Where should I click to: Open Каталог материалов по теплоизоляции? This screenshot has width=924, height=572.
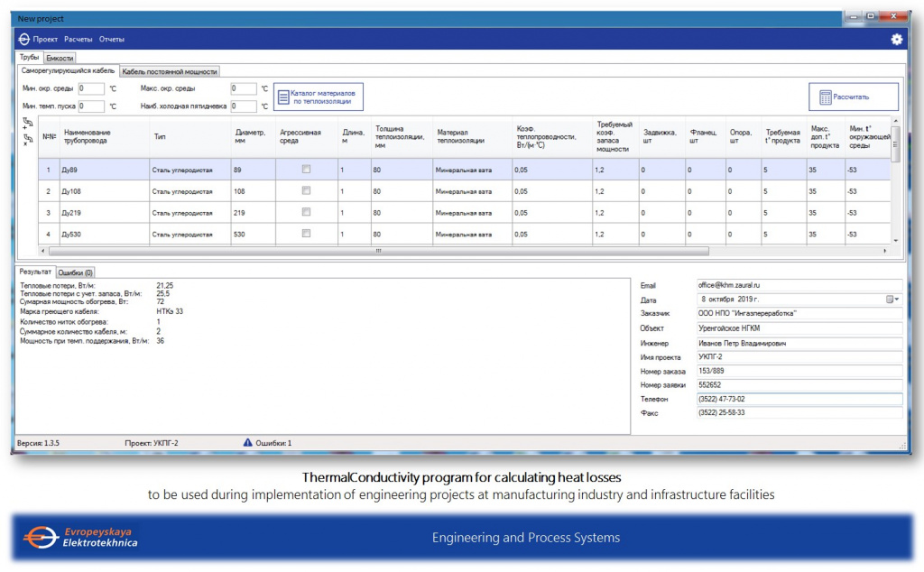[x=319, y=97]
